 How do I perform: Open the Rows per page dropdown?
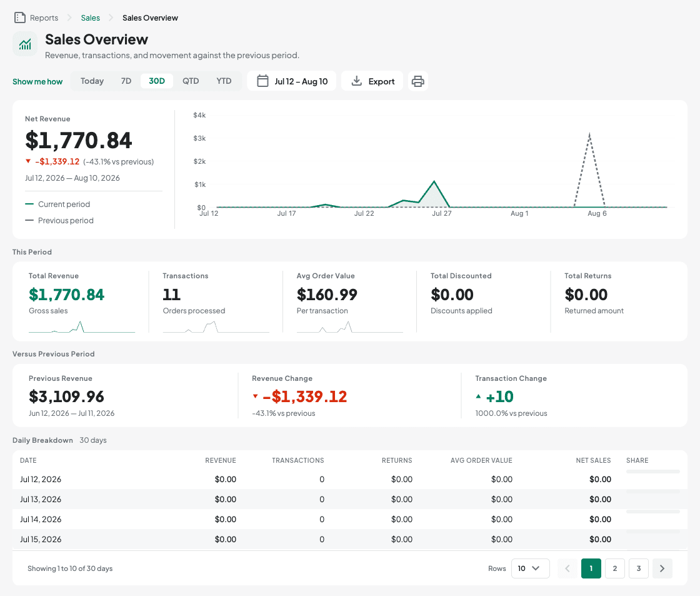coord(530,568)
